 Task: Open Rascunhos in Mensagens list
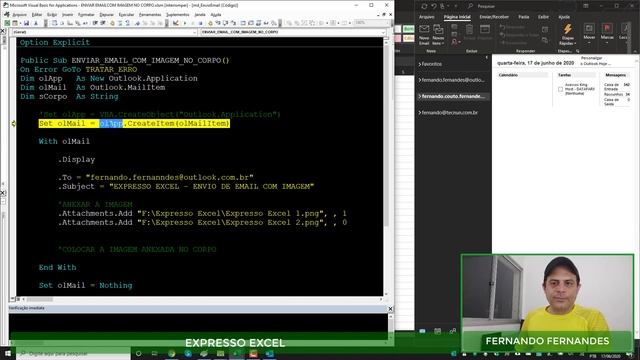click(x=613, y=94)
